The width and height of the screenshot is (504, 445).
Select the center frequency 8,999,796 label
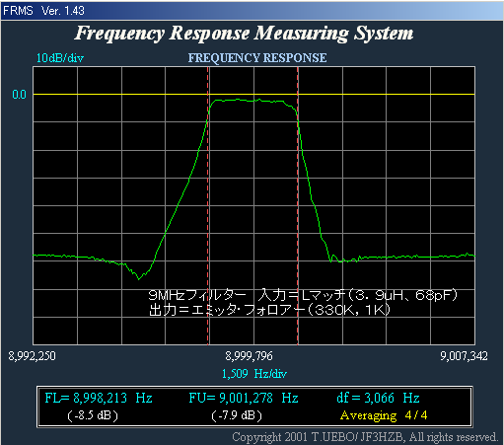coord(249,356)
